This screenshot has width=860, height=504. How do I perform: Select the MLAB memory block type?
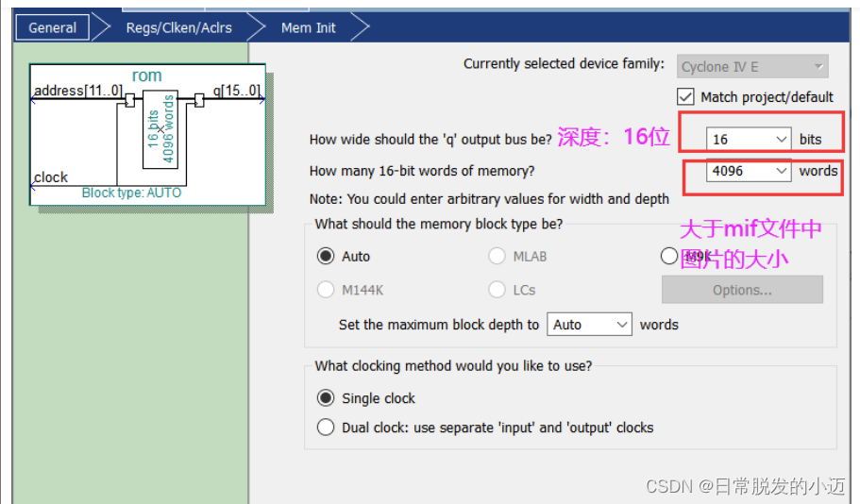tap(497, 256)
